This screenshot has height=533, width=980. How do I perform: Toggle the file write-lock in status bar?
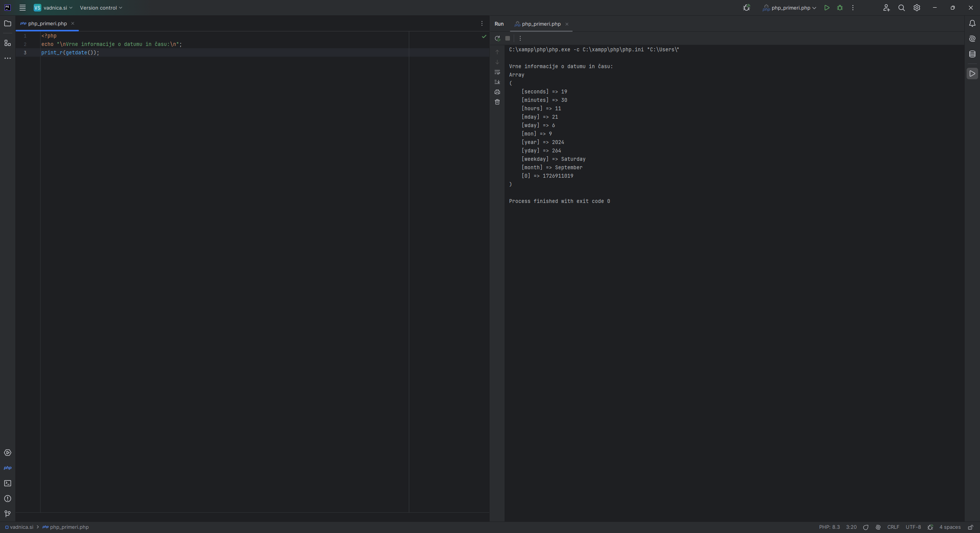click(971, 527)
